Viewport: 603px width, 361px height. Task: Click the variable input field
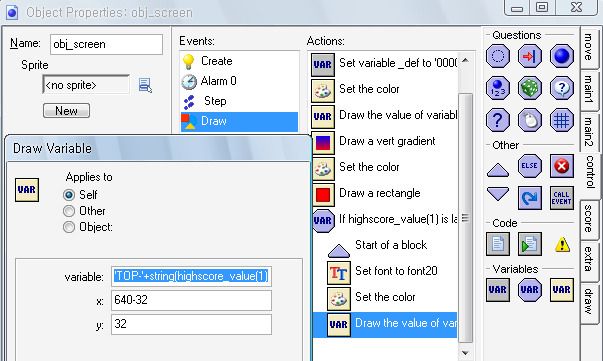click(191, 276)
